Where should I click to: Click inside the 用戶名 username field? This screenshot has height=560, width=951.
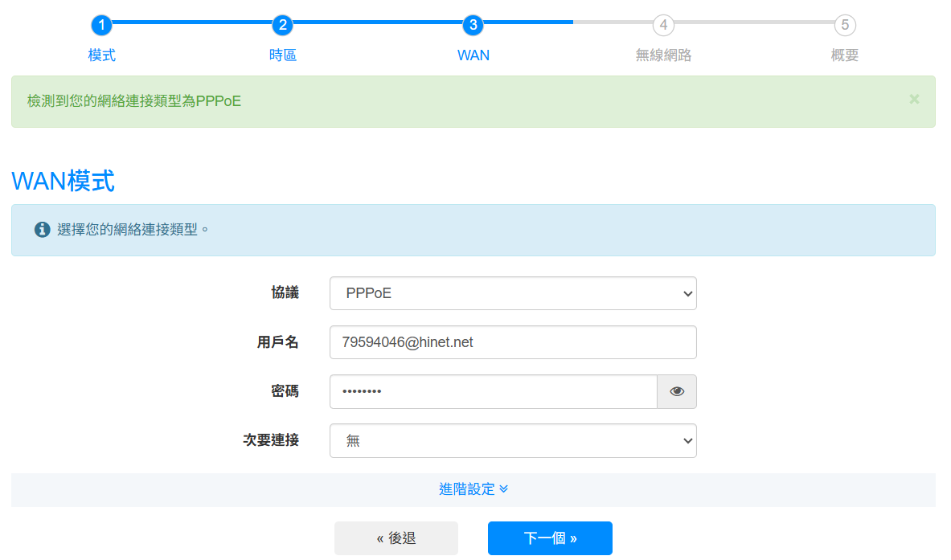point(513,342)
